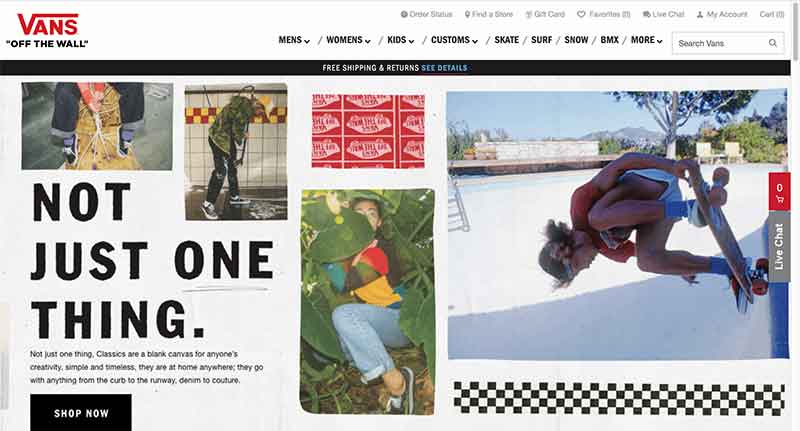The height and width of the screenshot is (431, 800).
Task: Open Find a Store pin icon
Action: 467,14
